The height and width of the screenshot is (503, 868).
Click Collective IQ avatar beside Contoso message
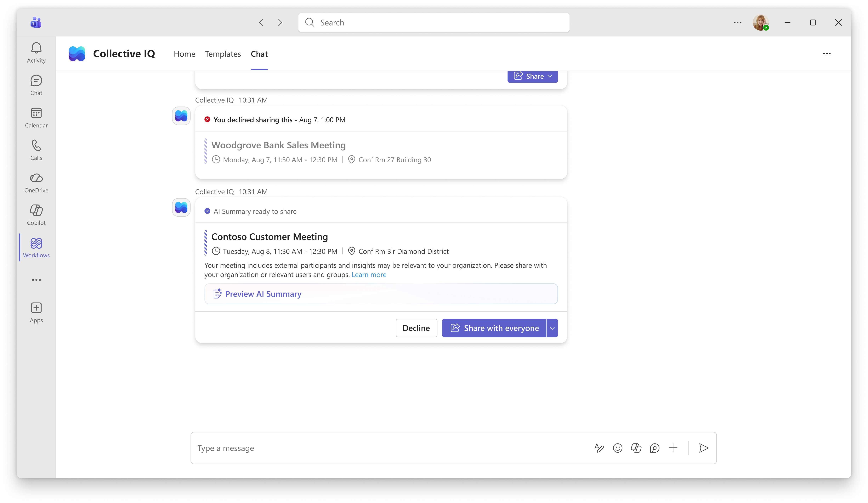pos(181,207)
